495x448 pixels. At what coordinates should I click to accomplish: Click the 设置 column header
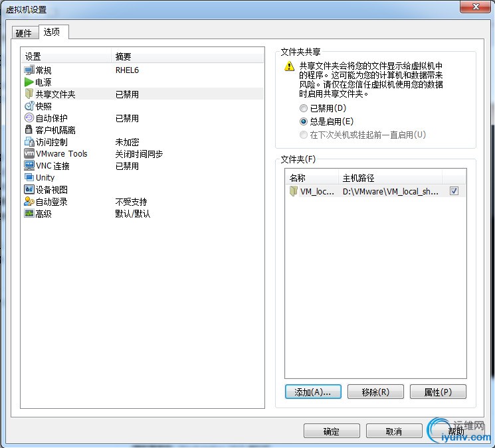click(x=66, y=56)
